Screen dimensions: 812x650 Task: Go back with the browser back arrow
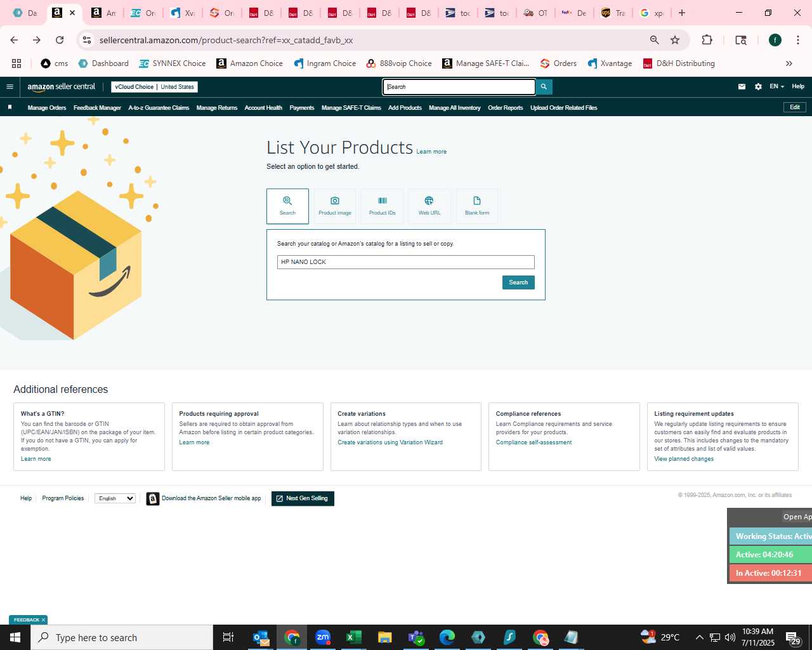tap(14, 40)
